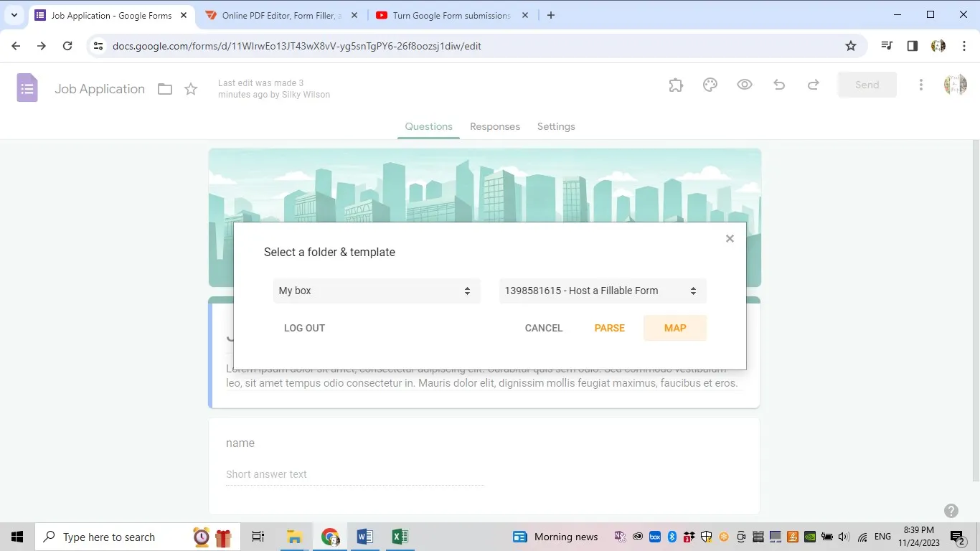Select PARSE in the dialog
This screenshot has width=980, height=551.
click(x=609, y=328)
